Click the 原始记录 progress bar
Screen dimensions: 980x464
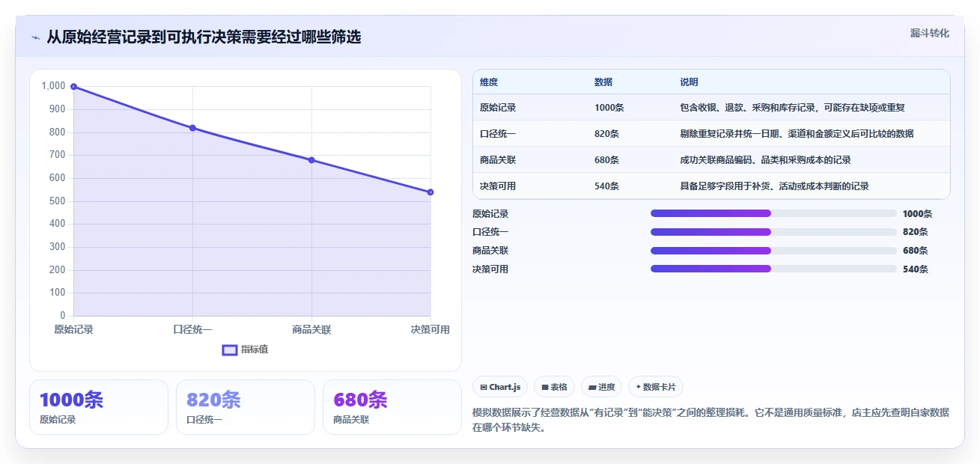[773, 213]
